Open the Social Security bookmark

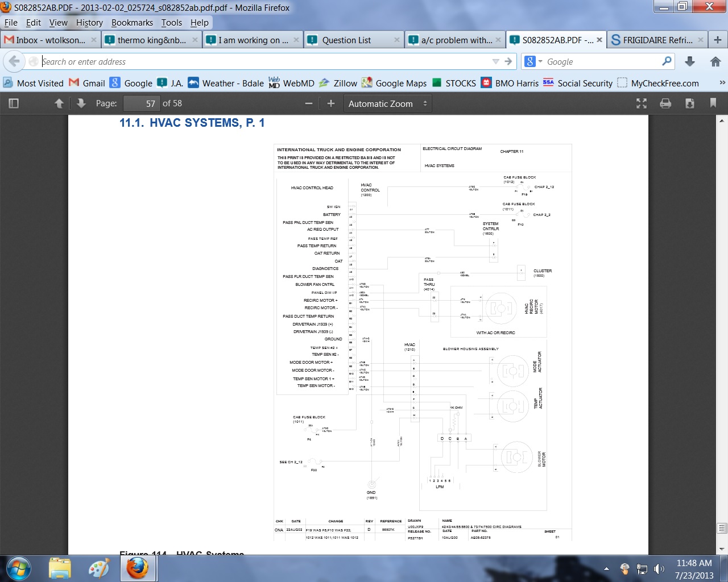tap(577, 83)
